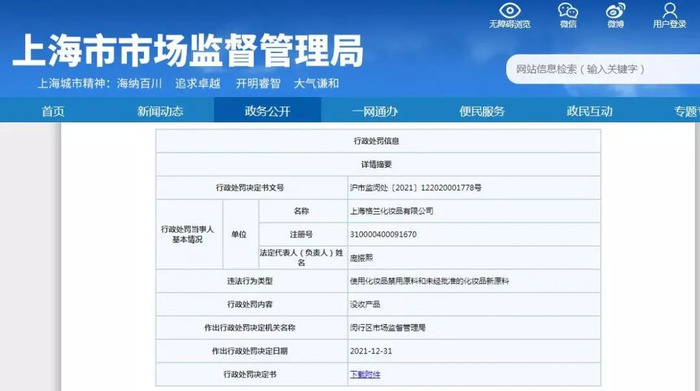Click the 上海市市场监督管理局 site title
The width and height of the screenshot is (700, 391).
coord(188,50)
